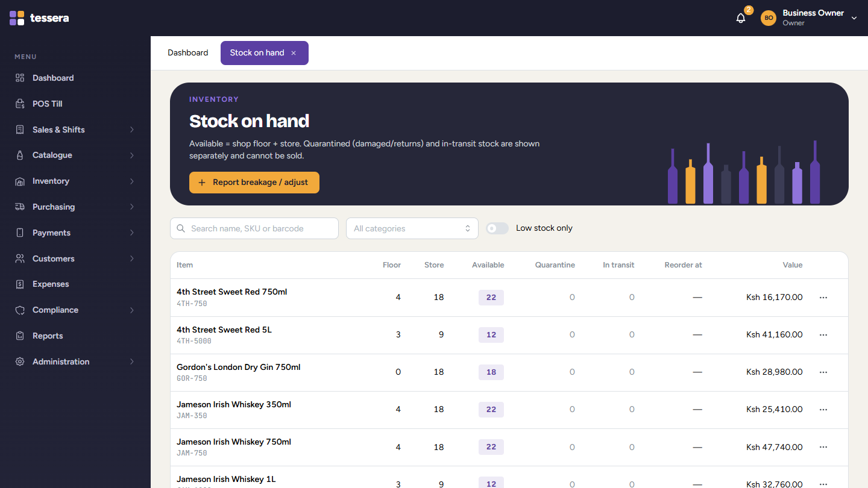The image size is (868, 488).
Task: Expand the Purchasing submenu chevron
Action: click(131, 207)
